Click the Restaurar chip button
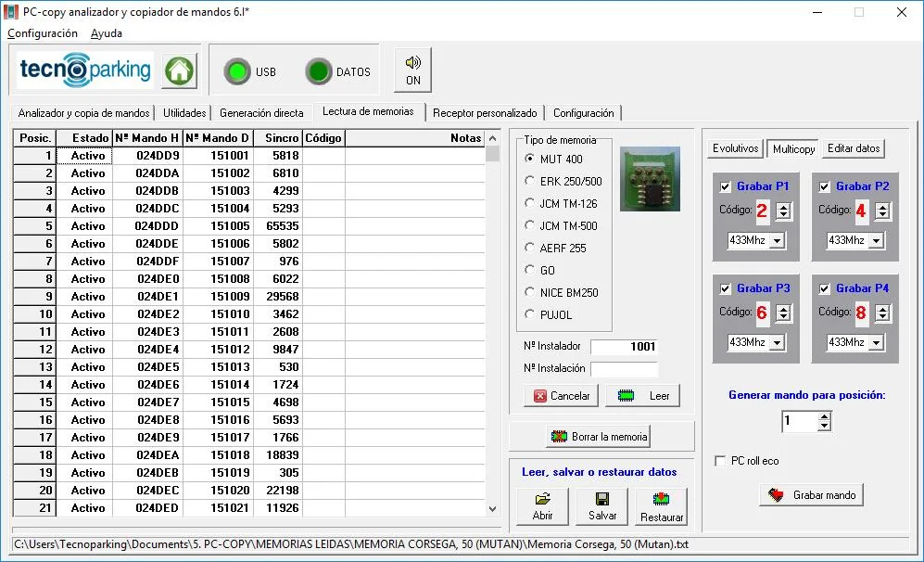The image size is (924, 562). (x=661, y=506)
